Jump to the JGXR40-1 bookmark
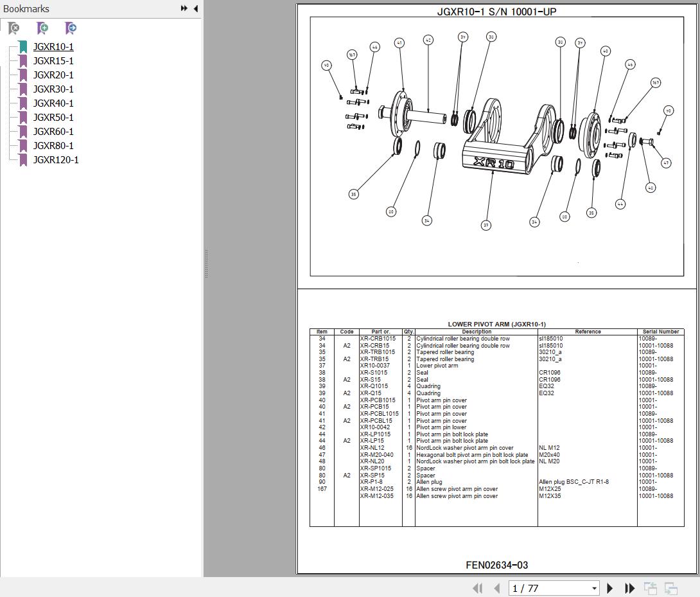This screenshot has height=597, width=700. [x=53, y=103]
